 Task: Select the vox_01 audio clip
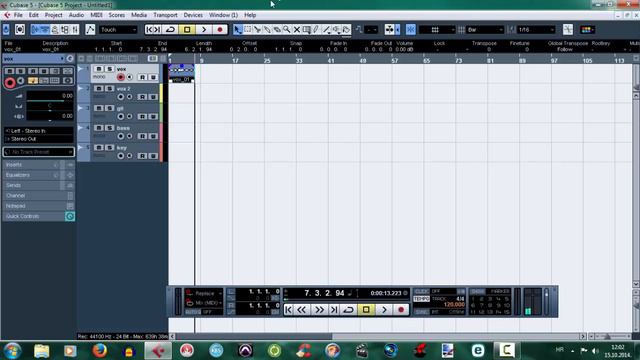coord(181,73)
